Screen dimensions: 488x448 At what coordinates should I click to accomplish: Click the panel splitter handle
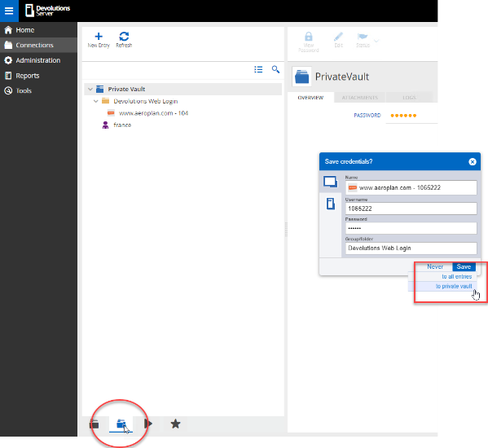(286, 229)
